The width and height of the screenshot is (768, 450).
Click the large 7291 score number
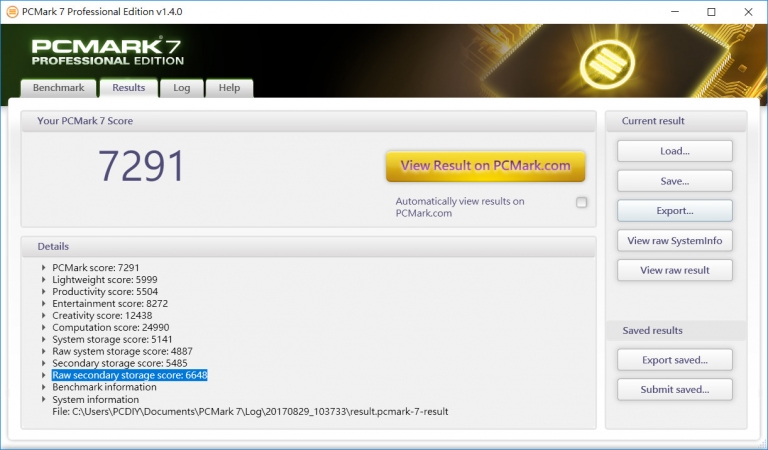[141, 166]
